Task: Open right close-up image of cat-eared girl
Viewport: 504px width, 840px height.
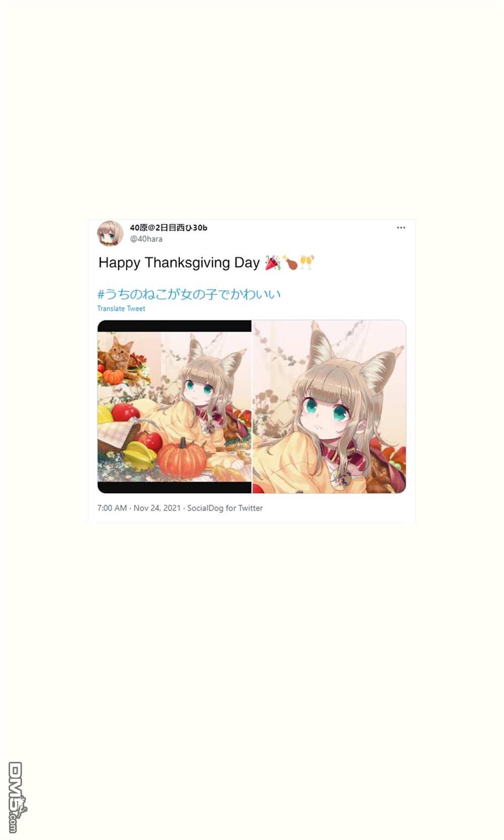Action: click(x=330, y=406)
